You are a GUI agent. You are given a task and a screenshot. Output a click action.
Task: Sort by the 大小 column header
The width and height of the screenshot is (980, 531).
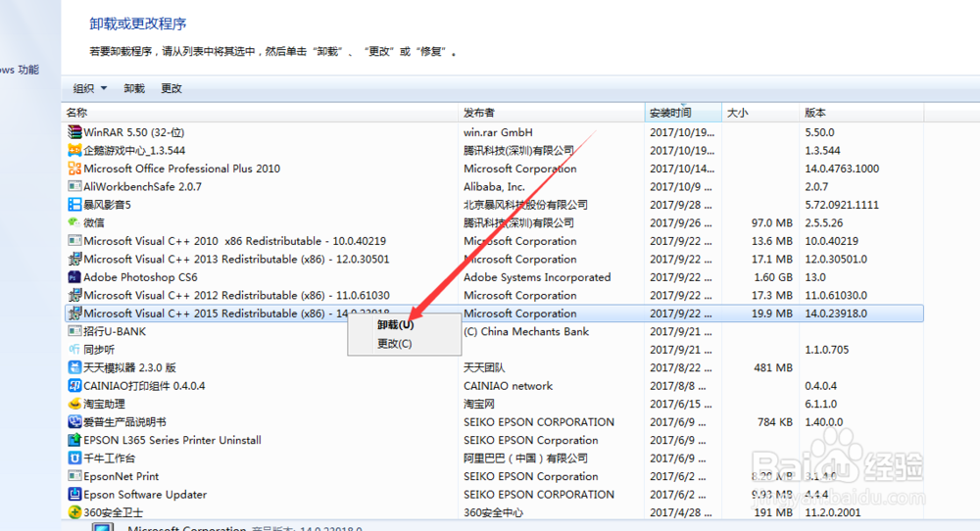coord(760,113)
